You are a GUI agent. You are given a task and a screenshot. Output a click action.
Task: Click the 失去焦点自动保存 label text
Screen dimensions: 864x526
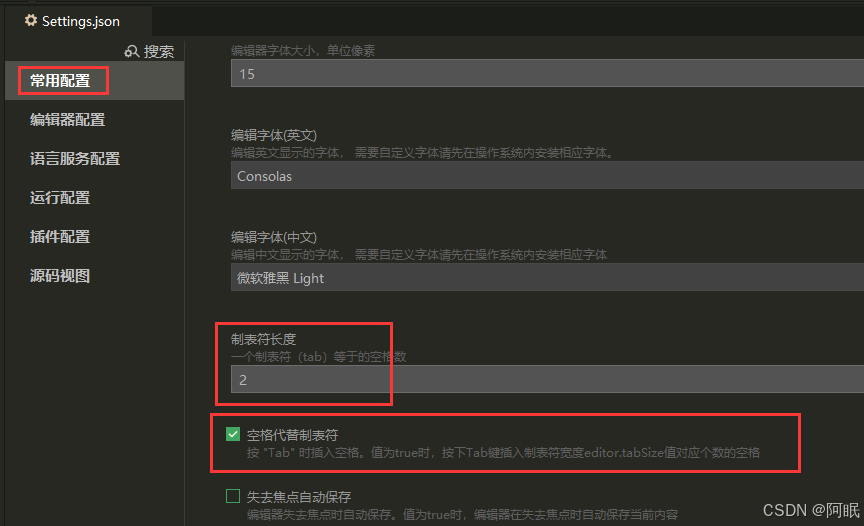tap(299, 497)
